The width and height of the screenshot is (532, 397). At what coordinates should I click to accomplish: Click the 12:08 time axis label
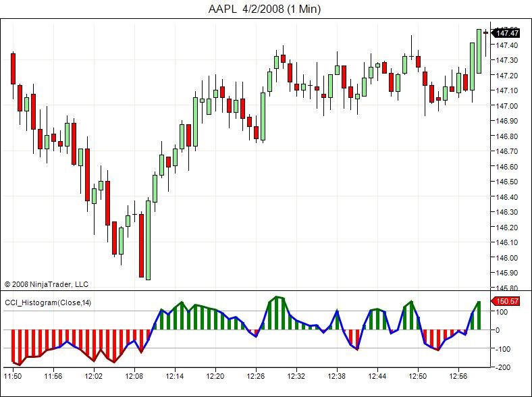tap(134, 376)
